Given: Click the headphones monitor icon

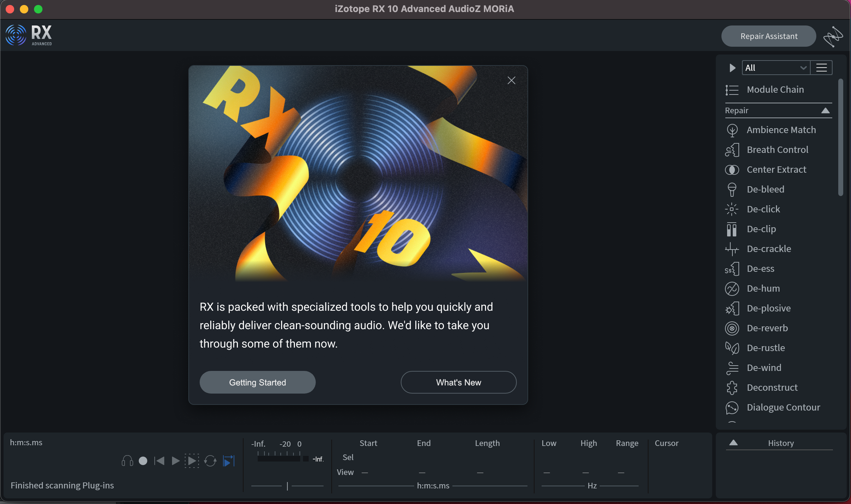Looking at the screenshot, I should [x=127, y=461].
